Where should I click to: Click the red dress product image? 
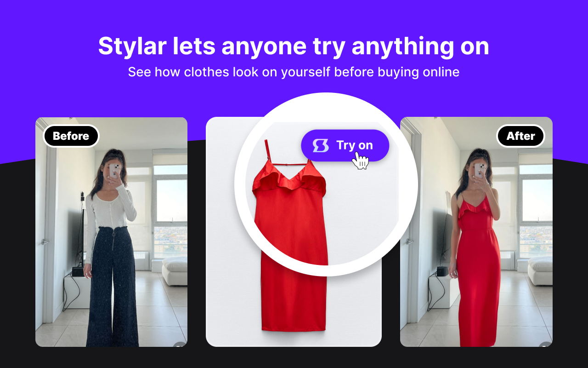(290, 235)
